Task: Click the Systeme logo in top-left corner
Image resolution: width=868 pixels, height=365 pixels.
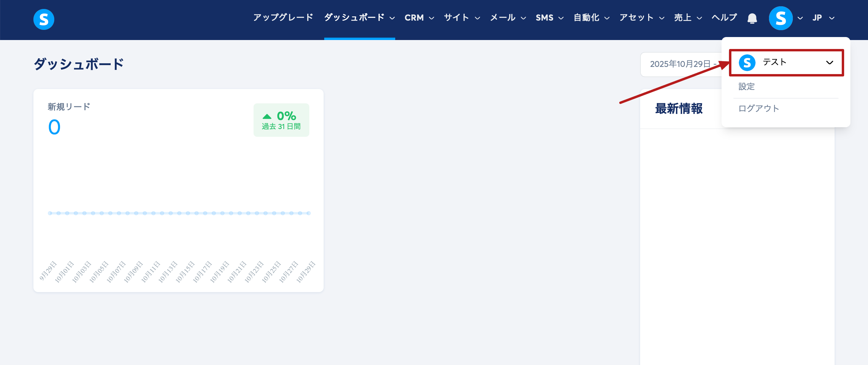Action: click(x=44, y=19)
